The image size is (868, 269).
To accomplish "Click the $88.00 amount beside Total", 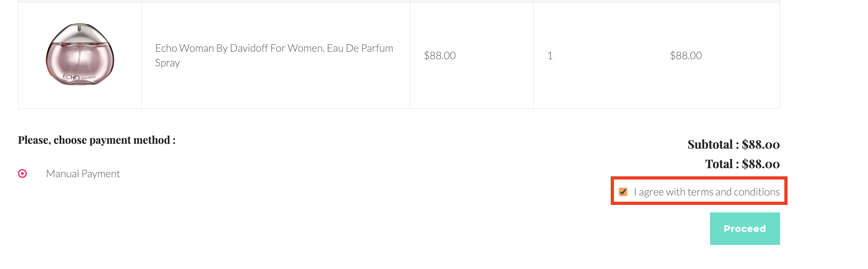I will [761, 164].
